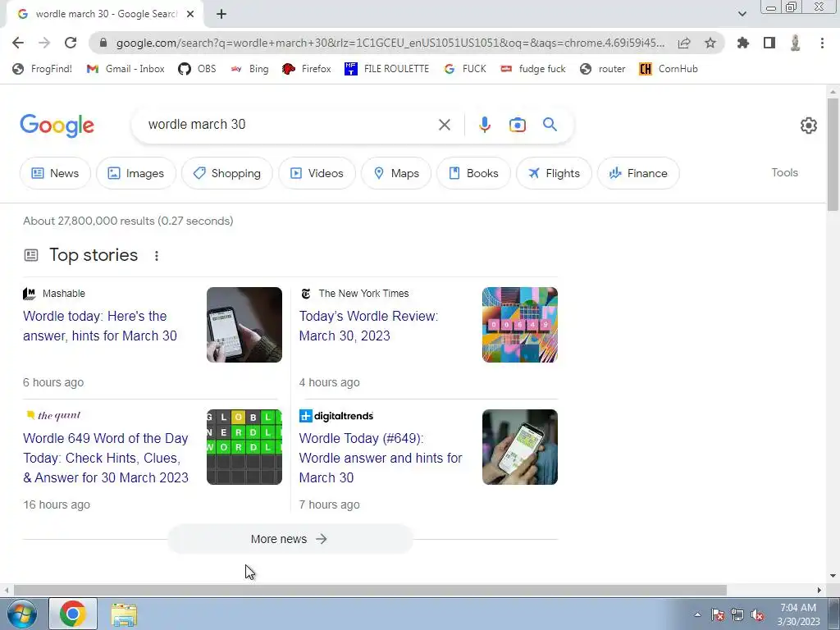Image resolution: width=840 pixels, height=630 pixels.
Task: Click the More news button
Action: 290,539
